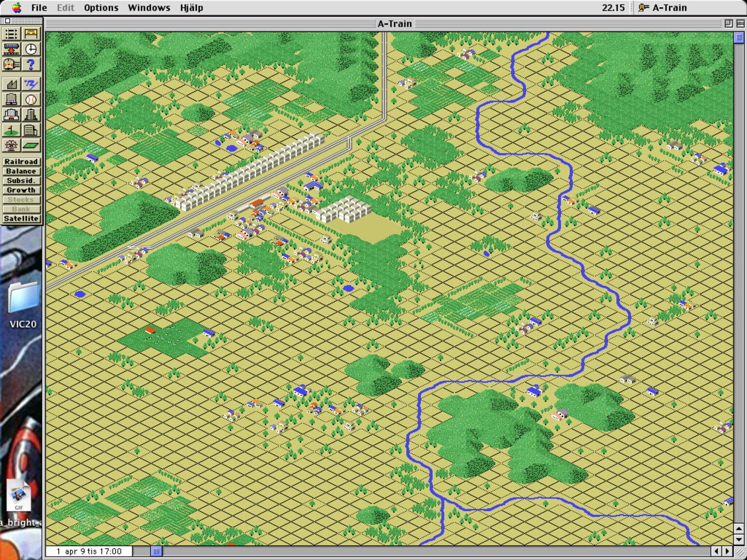
Task: Open the schedule clock tool
Action: [x=31, y=50]
